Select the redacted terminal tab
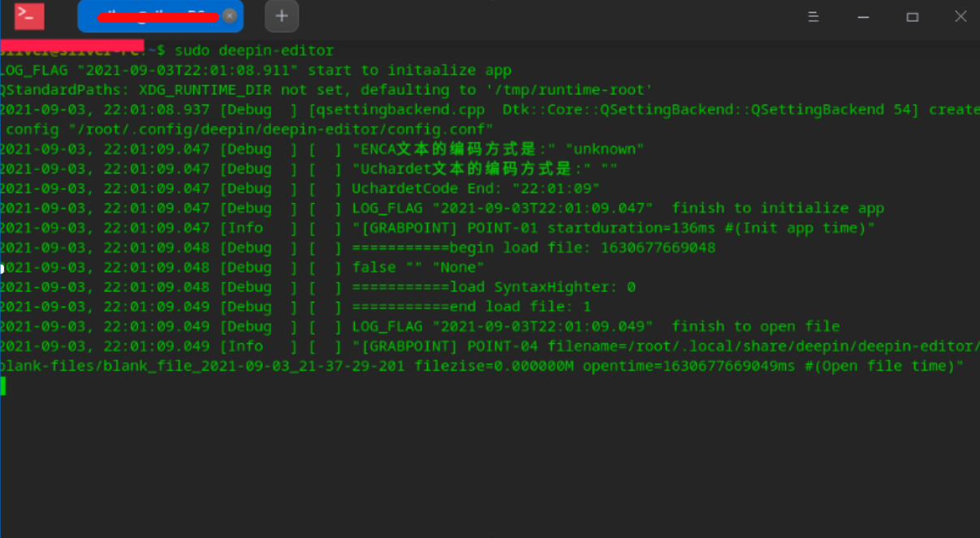 coord(160,16)
